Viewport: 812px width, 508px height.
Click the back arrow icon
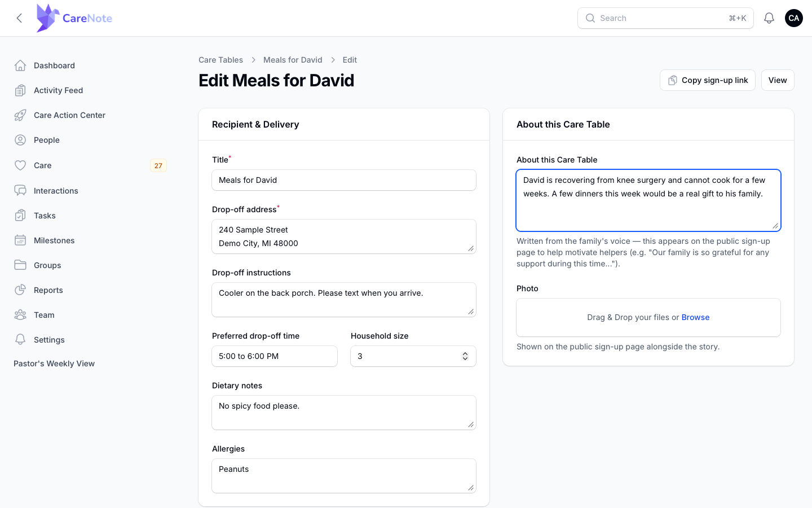coord(19,18)
